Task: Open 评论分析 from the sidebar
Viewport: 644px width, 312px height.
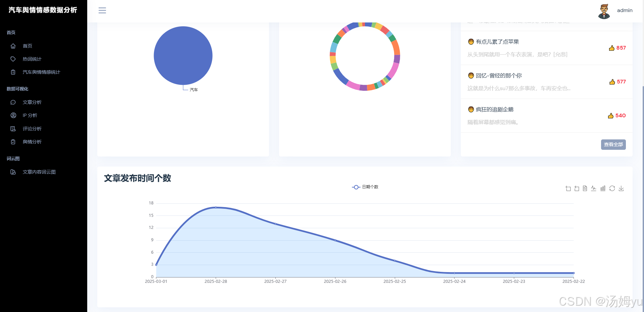Action: [32, 129]
